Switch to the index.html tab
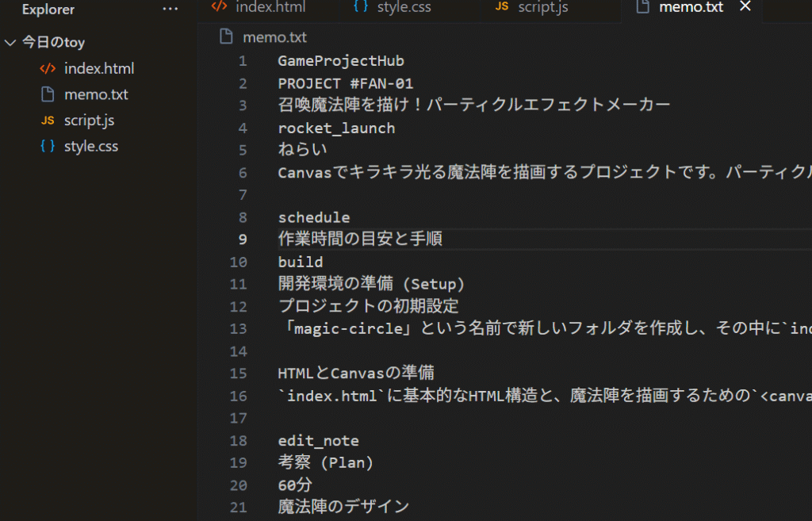The width and height of the screenshot is (812, 521). tap(270, 8)
